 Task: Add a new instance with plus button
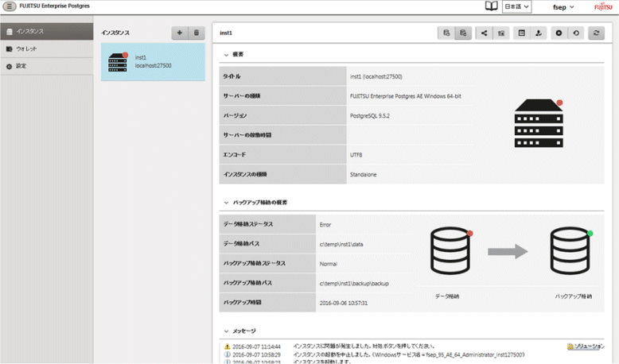coord(180,33)
